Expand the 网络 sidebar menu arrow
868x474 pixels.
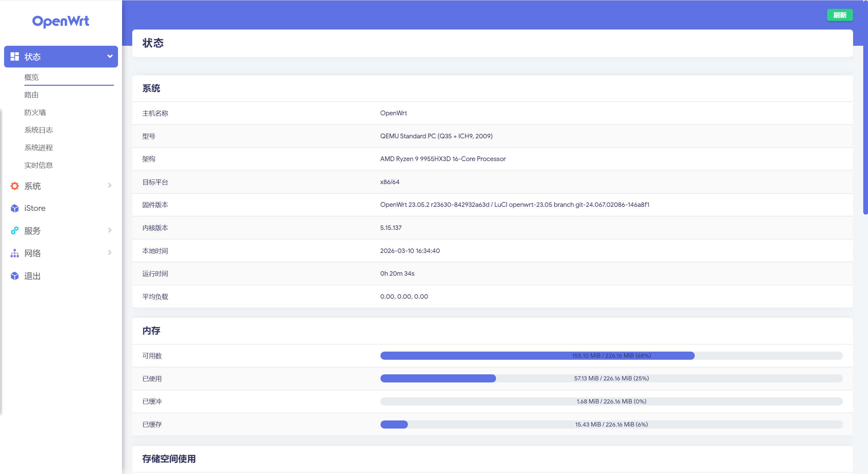(x=110, y=252)
